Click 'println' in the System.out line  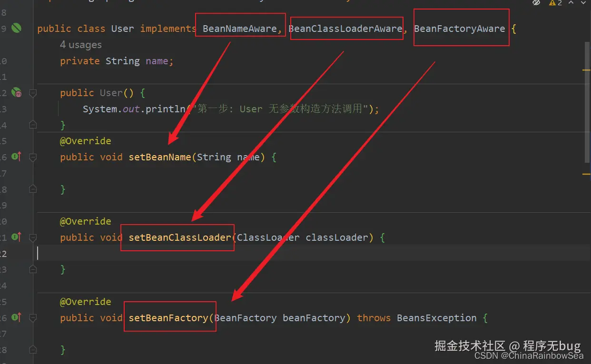165,109
